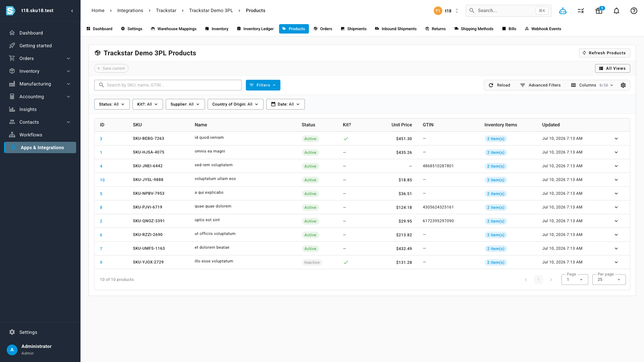Click the T1 account avatar
The height and width of the screenshot is (362, 644).
click(438, 11)
